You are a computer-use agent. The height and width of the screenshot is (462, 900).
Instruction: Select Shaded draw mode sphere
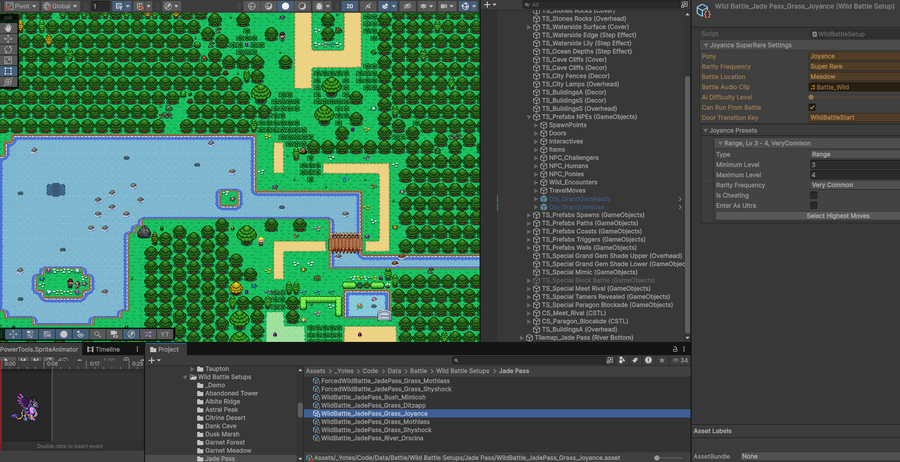click(285, 6)
